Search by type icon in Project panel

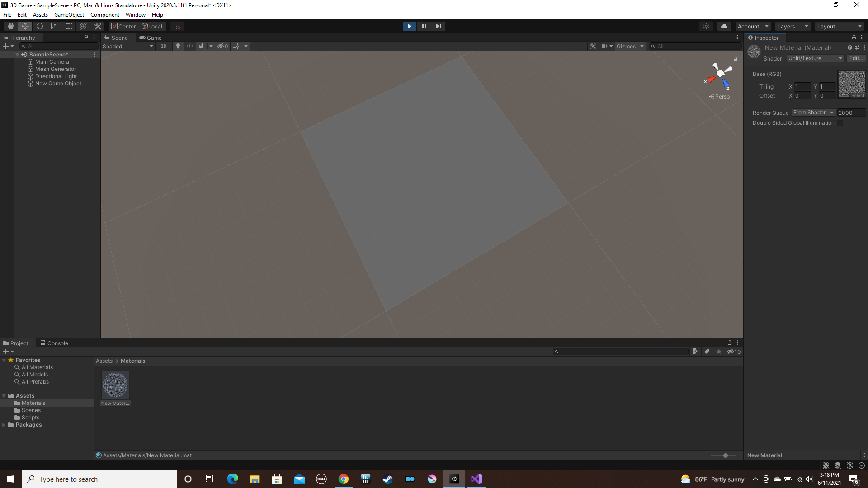click(x=695, y=352)
